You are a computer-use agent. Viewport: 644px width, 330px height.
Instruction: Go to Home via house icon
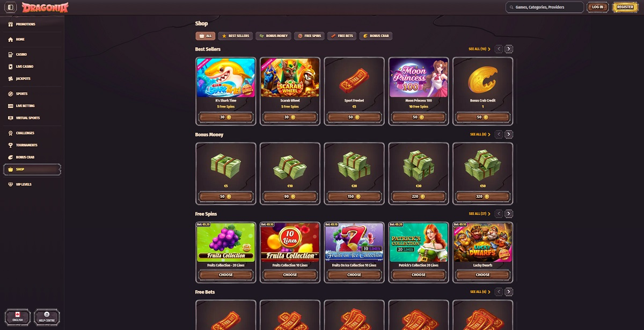click(11, 39)
